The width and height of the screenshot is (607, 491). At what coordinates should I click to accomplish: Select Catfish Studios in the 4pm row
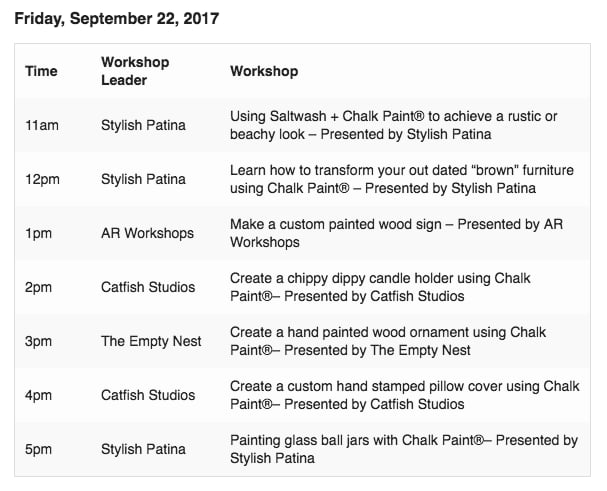[x=148, y=395]
